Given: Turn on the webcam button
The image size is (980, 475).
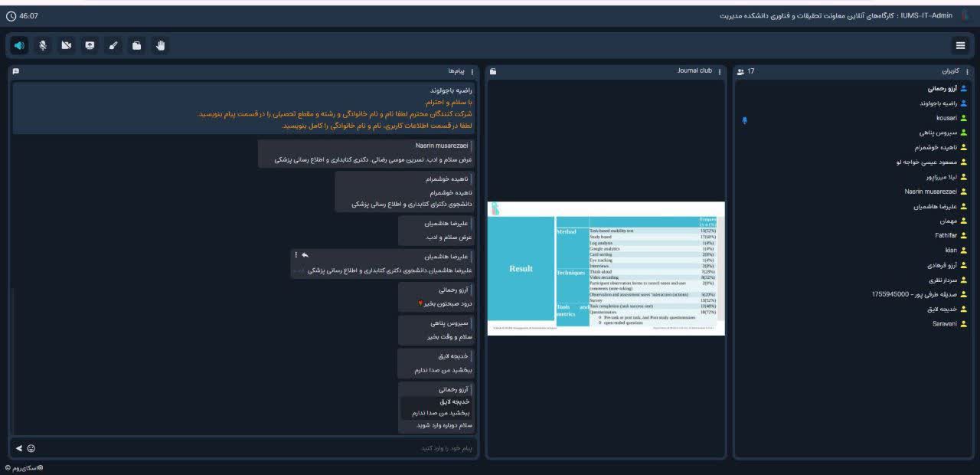Looking at the screenshot, I should (x=67, y=46).
